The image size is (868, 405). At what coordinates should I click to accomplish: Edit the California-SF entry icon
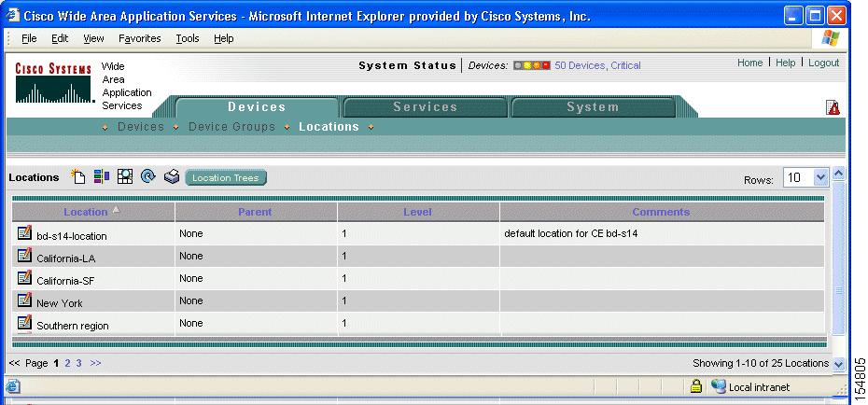pyautogui.click(x=24, y=278)
